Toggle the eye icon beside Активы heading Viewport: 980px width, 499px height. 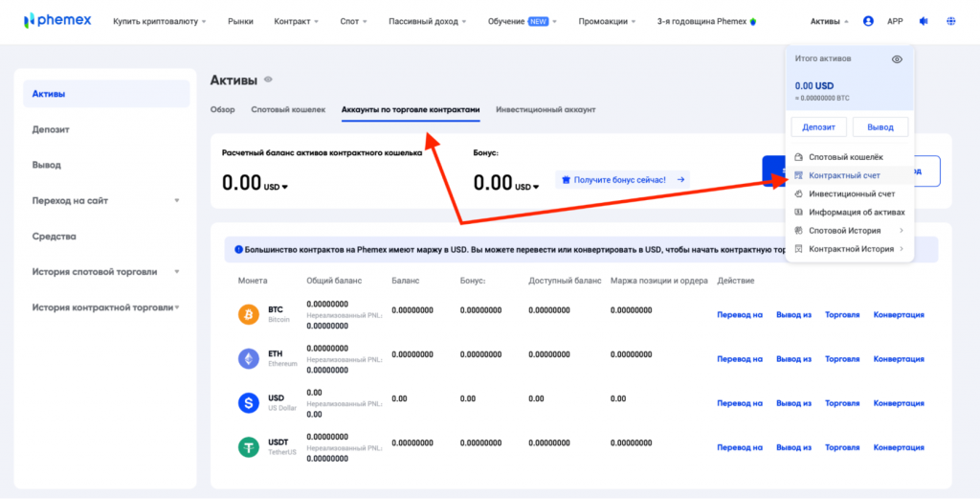[269, 79]
